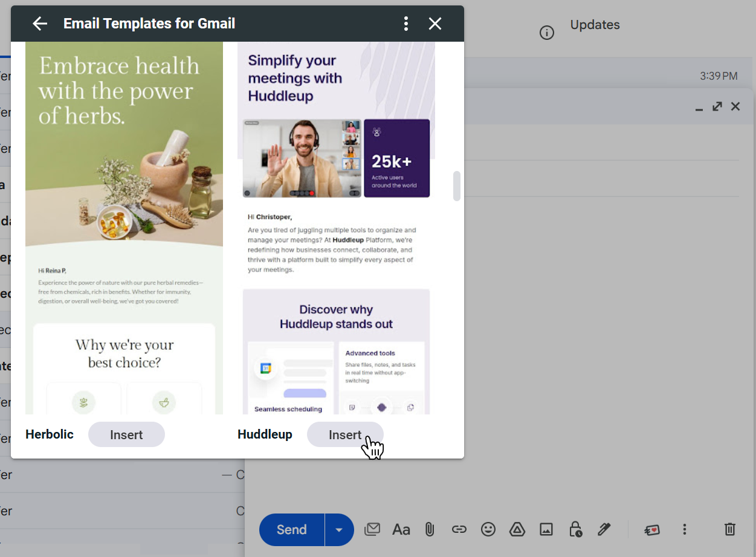Click the template list scrollbar
This screenshot has width=756, height=557.
coord(457,186)
